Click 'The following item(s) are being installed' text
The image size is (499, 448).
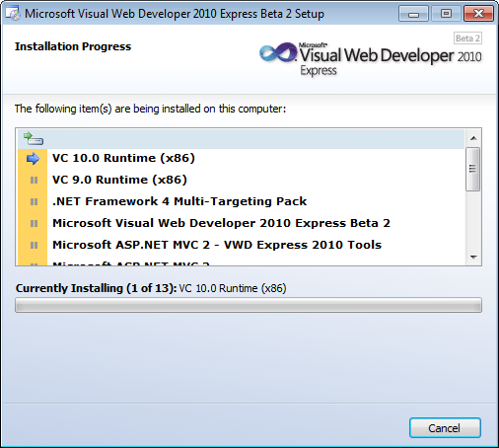tap(150, 109)
